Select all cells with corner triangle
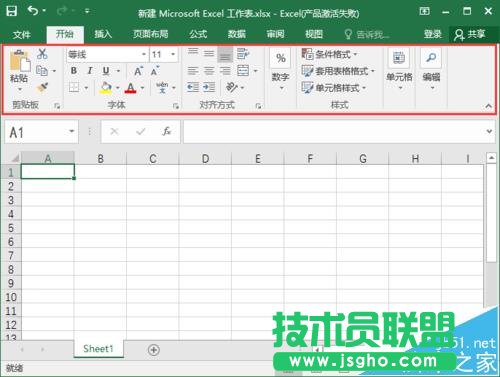Screen dimensions: 500x377 pyautogui.click(x=15, y=158)
